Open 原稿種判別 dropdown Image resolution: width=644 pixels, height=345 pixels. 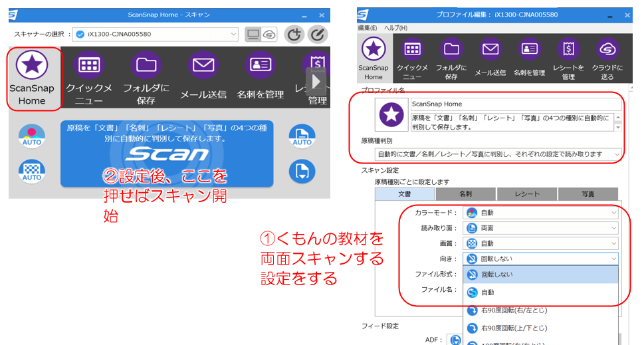498,154
